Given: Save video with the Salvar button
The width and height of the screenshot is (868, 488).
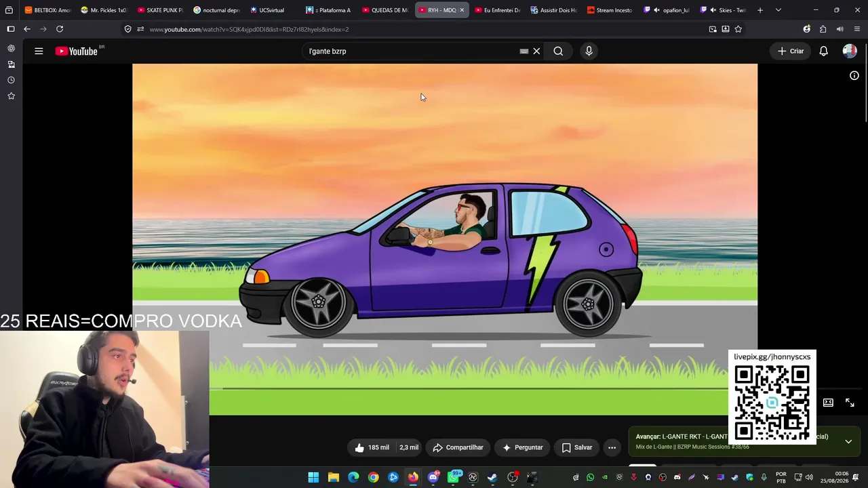Looking at the screenshot, I should click(577, 447).
